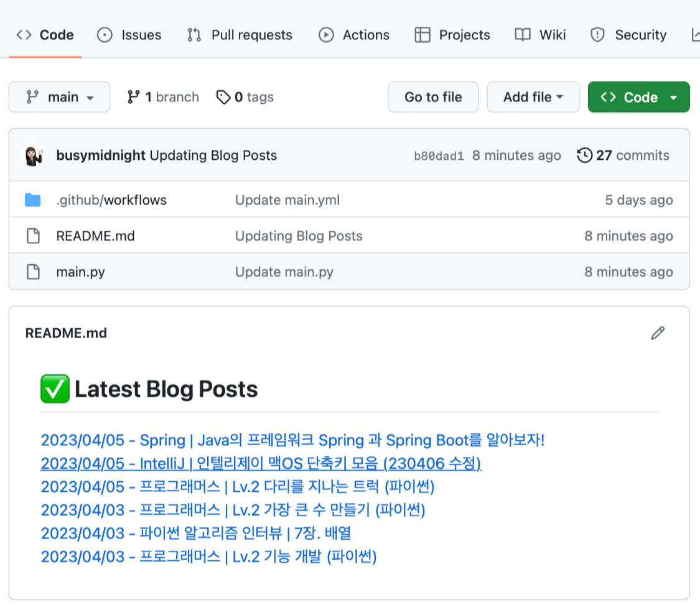Screen dimensions: 700x605
Task: Open the README.md file in the file list
Action: (96, 236)
